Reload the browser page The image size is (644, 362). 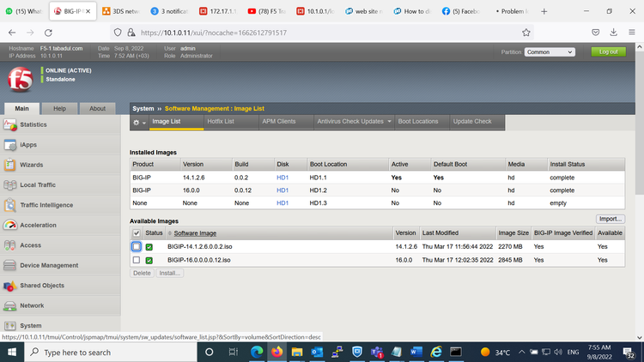[48, 33]
